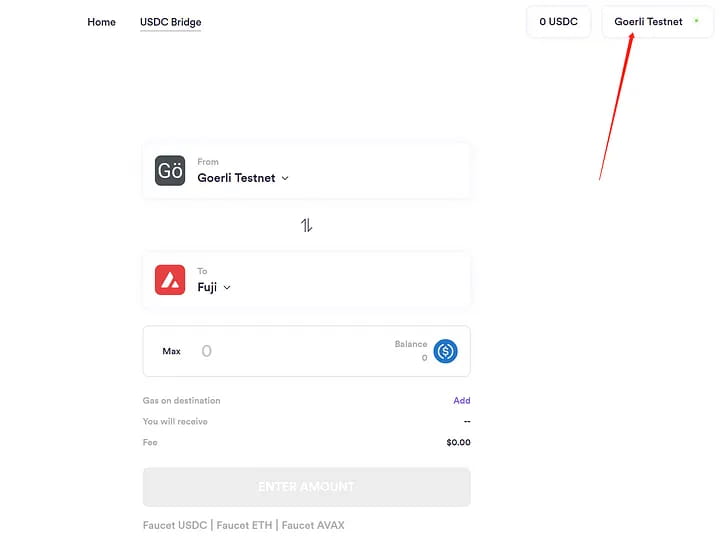
Task: Open the Faucet AVAX link
Action: coord(313,525)
